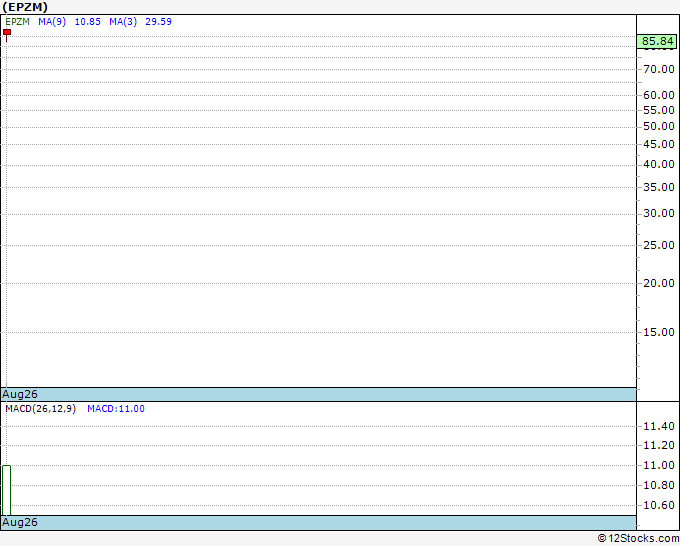
Task: Click the Aug26 date label under the price chart
Action: tap(20, 394)
